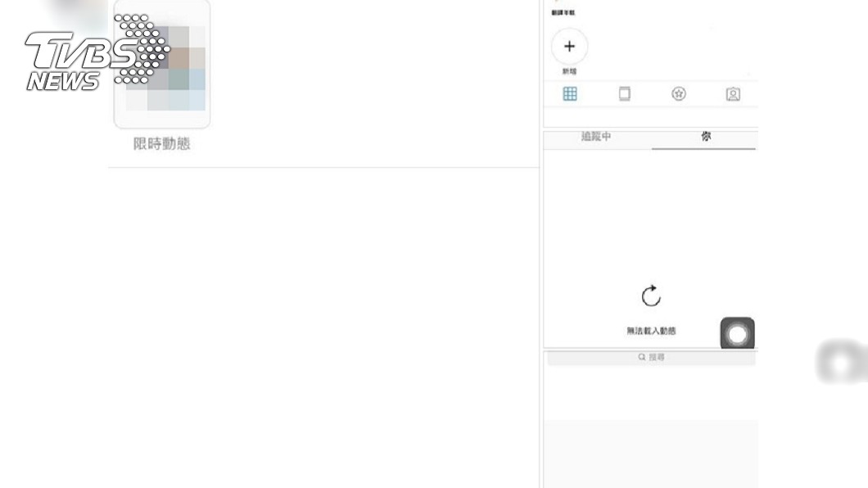Click the 限時動態 label

(x=161, y=144)
